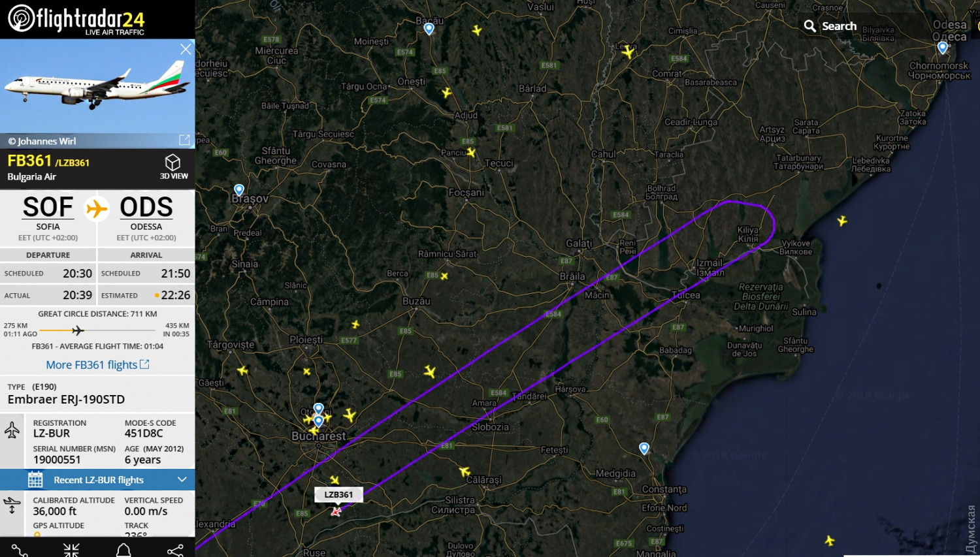980x557 pixels.
Task: Click the flight progress bar plane marker
Action: point(78,330)
